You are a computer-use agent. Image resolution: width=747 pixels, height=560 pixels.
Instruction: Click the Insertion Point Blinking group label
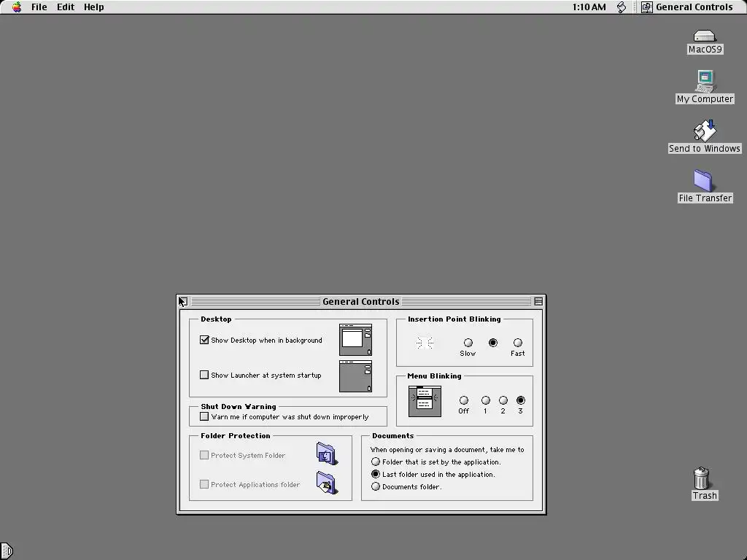pyautogui.click(x=454, y=319)
